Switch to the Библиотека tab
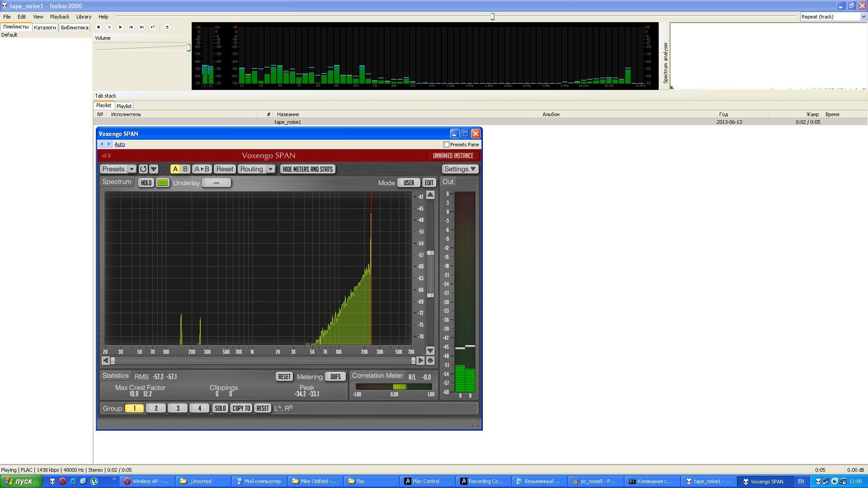Image resolution: width=868 pixels, height=488 pixels. (75, 28)
